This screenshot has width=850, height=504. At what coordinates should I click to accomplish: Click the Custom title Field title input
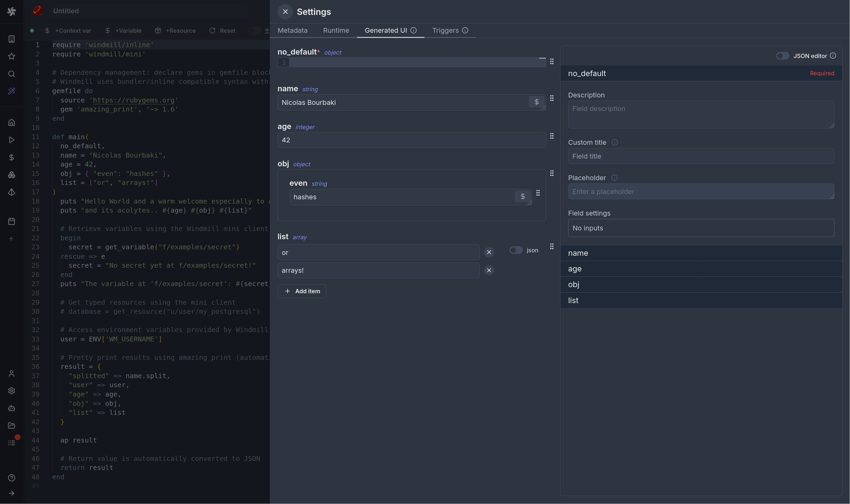[701, 156]
